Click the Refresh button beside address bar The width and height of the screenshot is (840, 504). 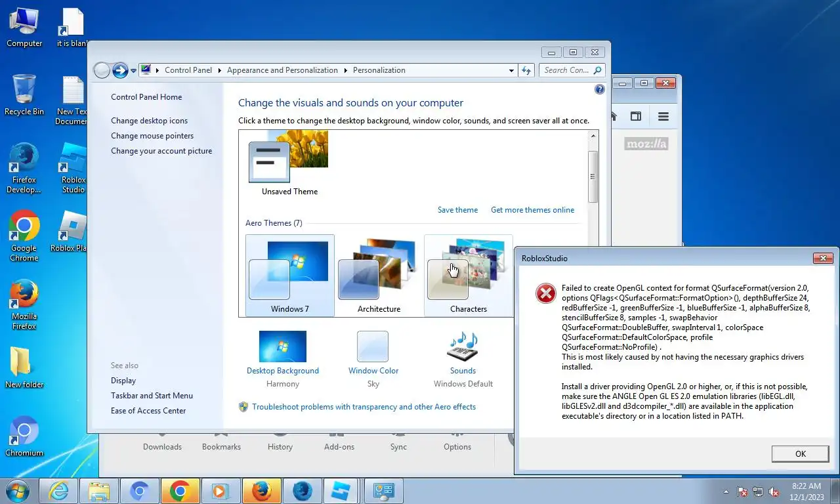(526, 70)
